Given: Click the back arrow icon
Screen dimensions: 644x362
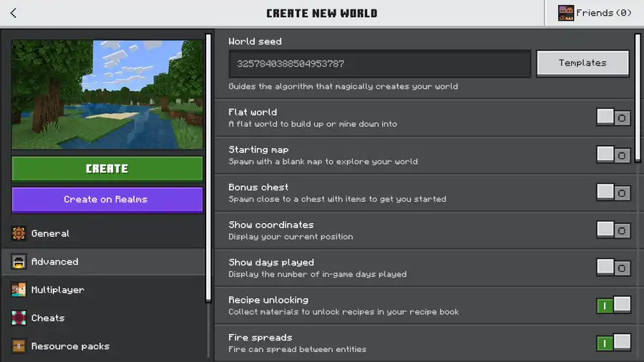Looking at the screenshot, I should click(x=13, y=13).
